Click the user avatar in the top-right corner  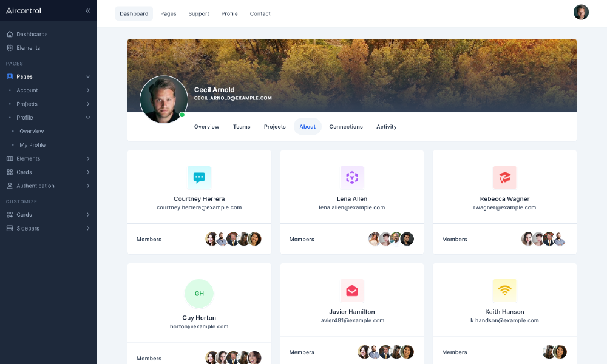click(581, 12)
